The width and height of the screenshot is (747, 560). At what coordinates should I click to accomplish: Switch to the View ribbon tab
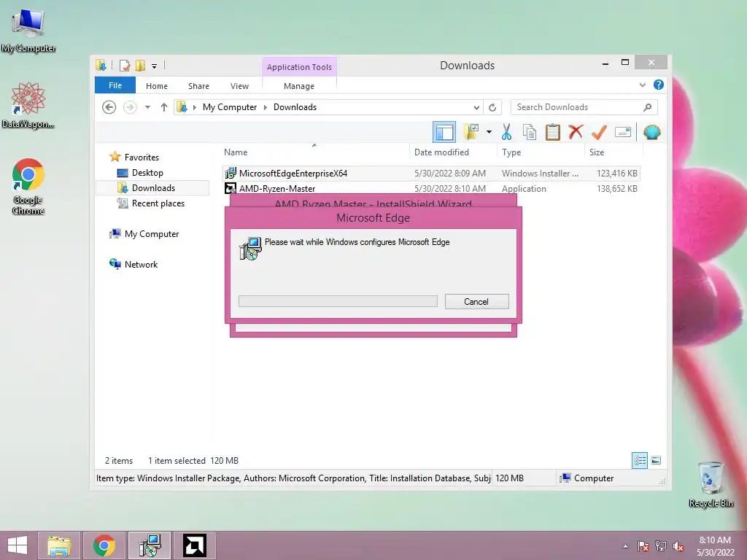click(239, 86)
